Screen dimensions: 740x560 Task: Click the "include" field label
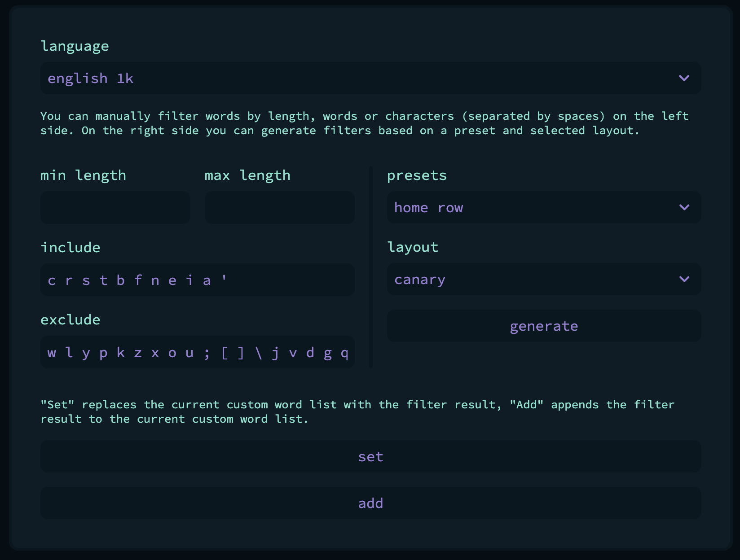(x=70, y=247)
